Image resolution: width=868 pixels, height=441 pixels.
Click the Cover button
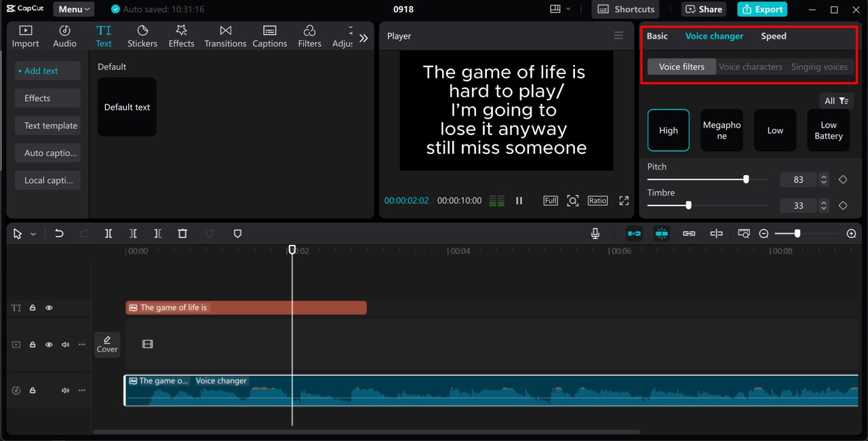click(107, 344)
